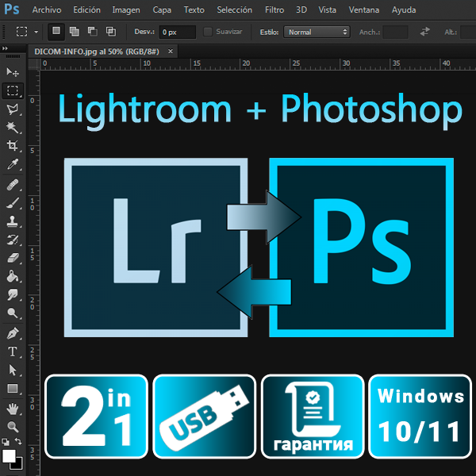
Task: Select the Brush tool
Action: click(x=13, y=203)
